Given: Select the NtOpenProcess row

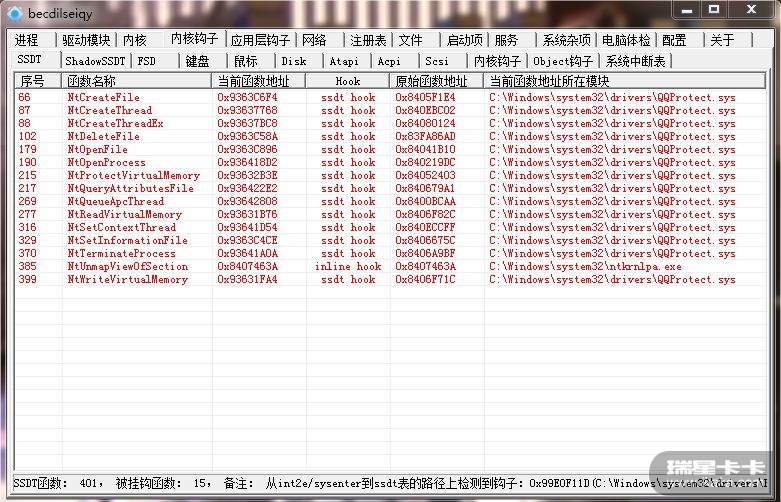Looking at the screenshot, I should [x=390, y=162].
